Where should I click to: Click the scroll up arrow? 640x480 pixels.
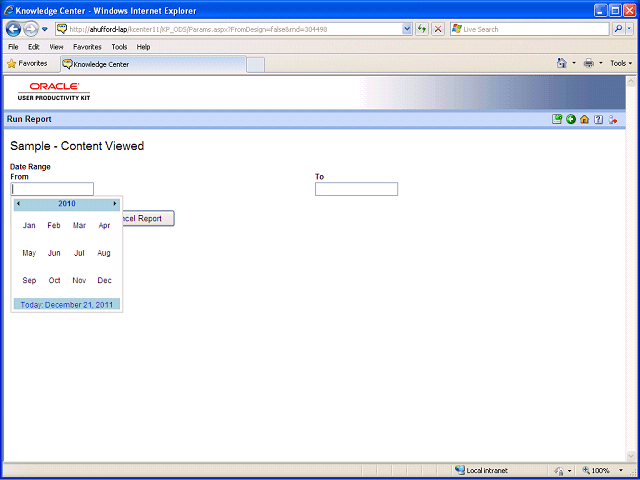(631, 81)
